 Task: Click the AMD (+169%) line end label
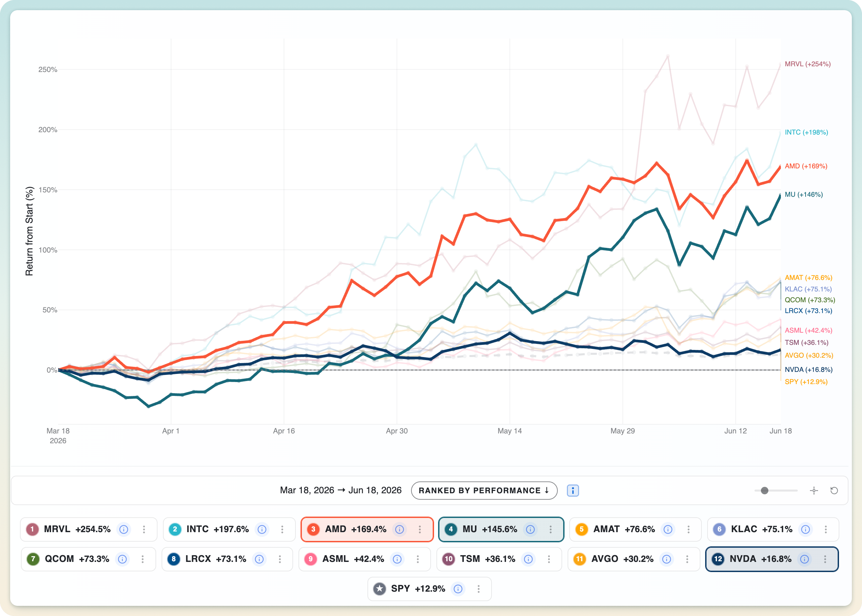[x=806, y=166]
